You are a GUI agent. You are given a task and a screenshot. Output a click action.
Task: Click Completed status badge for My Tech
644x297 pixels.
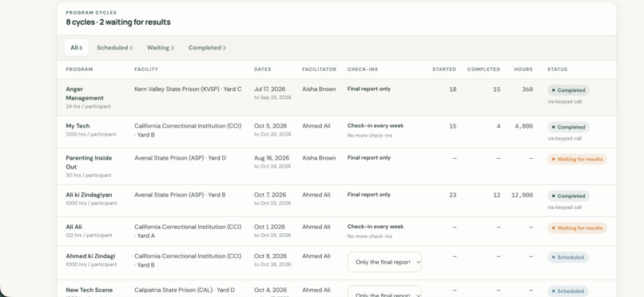[x=568, y=127]
